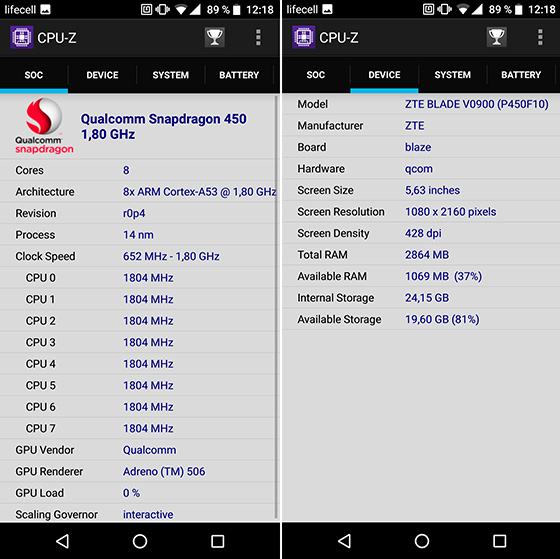This screenshot has height=559, width=560.
Task: Tap Internal Storage value 24,15 GB
Action: point(427,298)
